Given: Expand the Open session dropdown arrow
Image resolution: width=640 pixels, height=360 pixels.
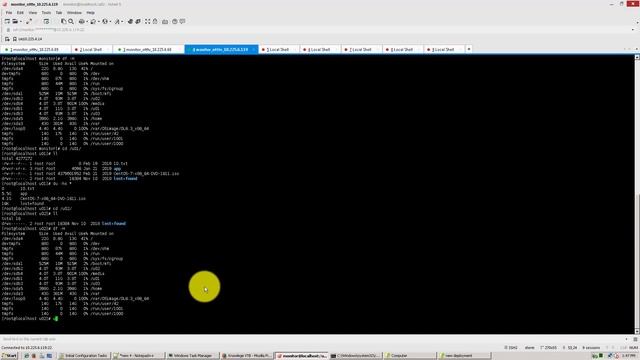Looking at the screenshot, I should tap(21, 21).
